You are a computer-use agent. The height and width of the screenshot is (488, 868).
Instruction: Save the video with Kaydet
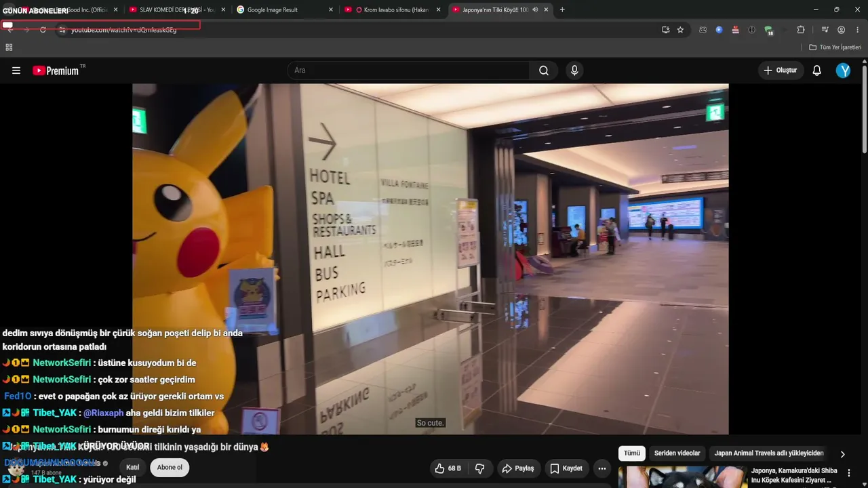pyautogui.click(x=566, y=468)
